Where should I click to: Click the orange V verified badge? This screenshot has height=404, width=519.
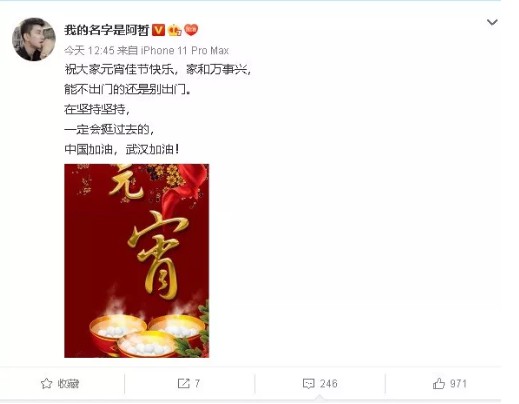click(x=158, y=30)
